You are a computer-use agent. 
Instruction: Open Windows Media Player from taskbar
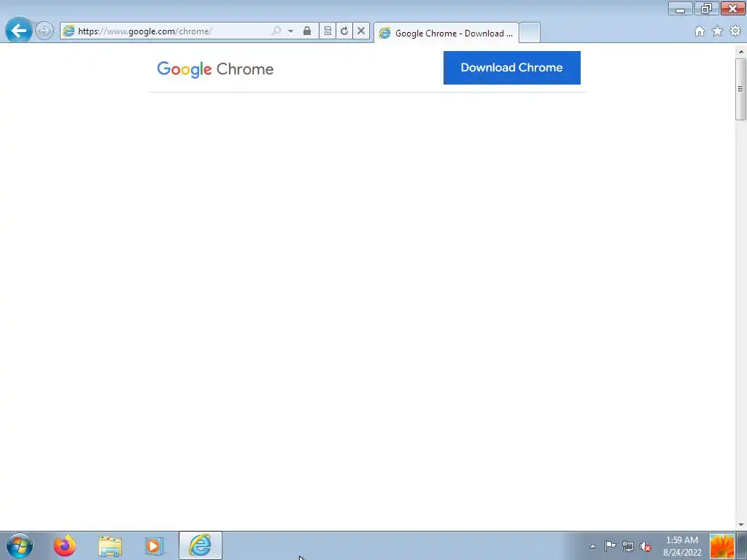point(155,545)
